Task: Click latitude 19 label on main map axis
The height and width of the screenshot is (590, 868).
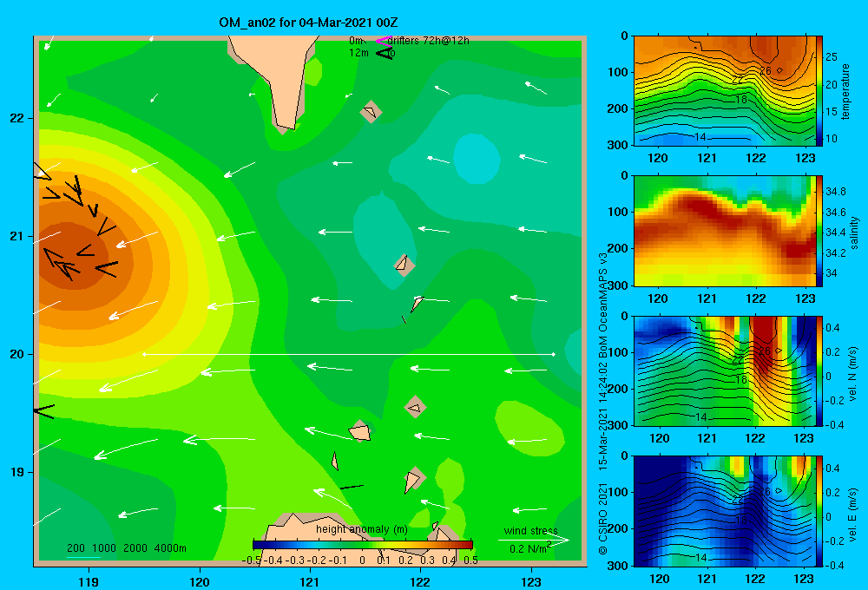Action: (16, 472)
